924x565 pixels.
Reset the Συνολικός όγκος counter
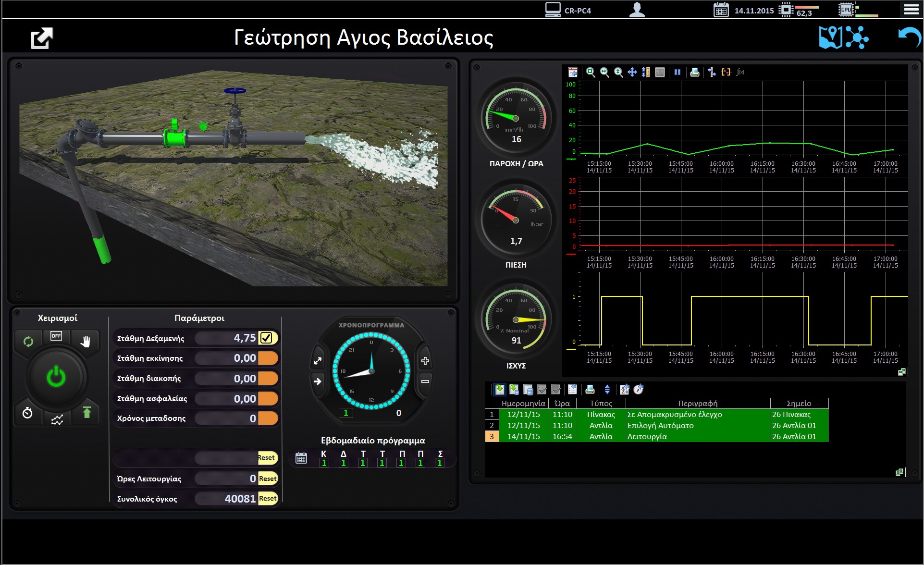(268, 498)
